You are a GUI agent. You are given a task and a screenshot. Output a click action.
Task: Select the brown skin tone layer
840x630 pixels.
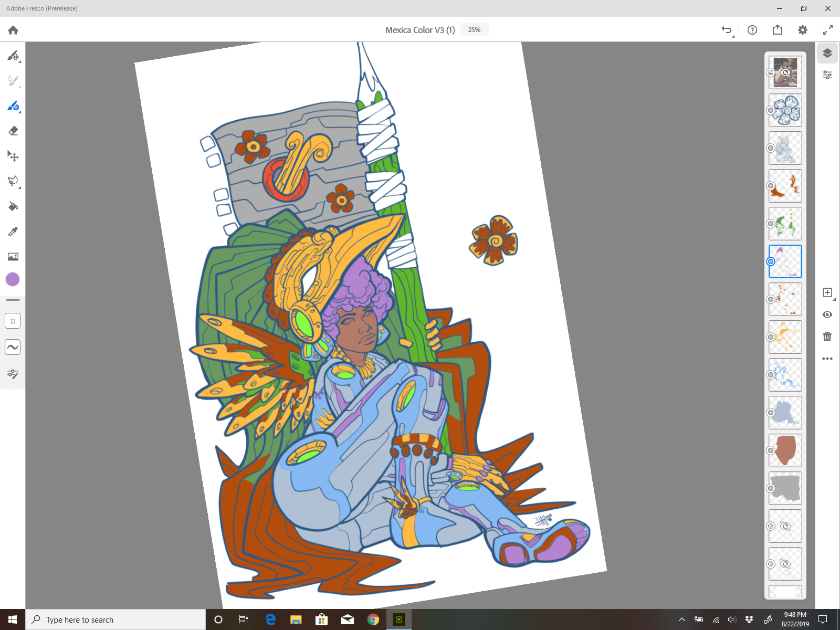tap(785, 450)
